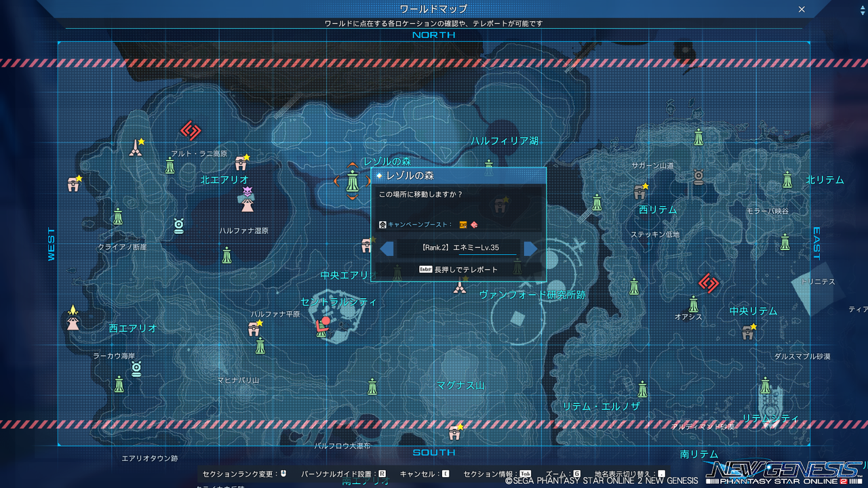Click the キャンペーンブースト label in the dialog

pyautogui.click(x=420, y=224)
